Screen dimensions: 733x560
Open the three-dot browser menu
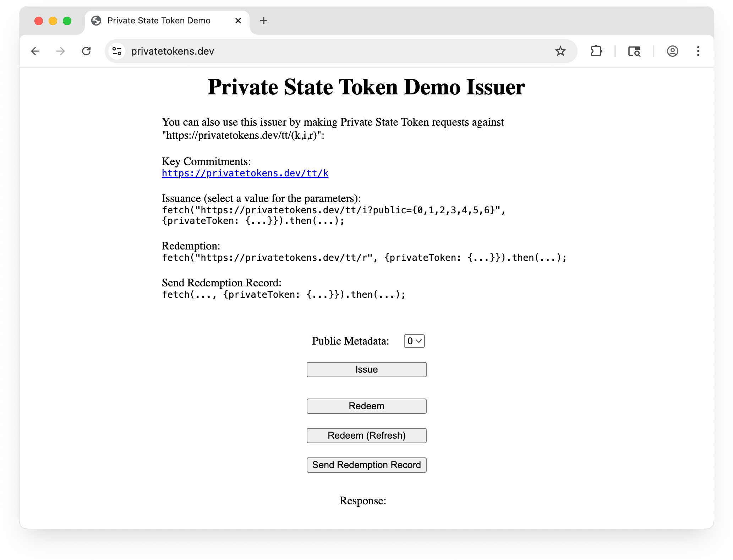click(x=698, y=51)
